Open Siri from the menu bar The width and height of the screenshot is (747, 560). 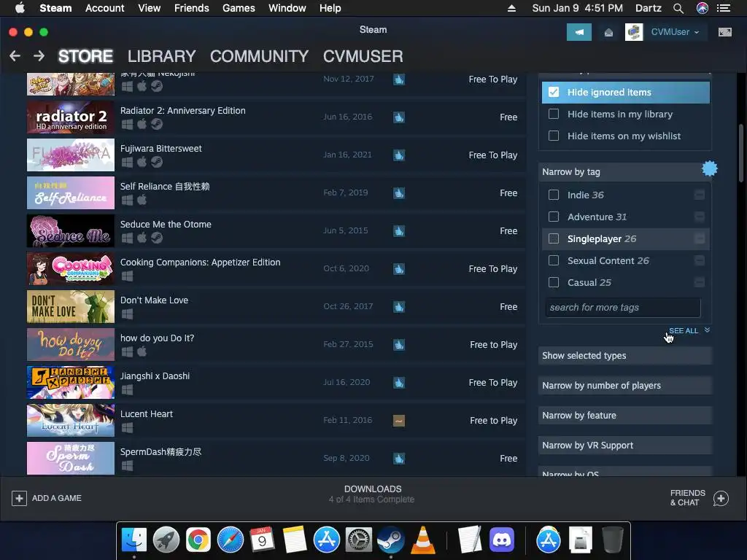(703, 8)
